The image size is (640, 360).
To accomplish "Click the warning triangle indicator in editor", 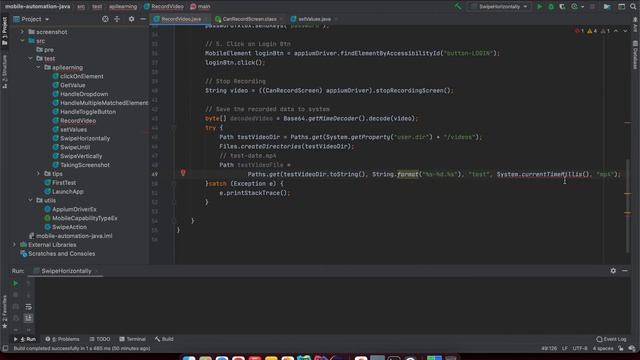I will tap(592, 31).
